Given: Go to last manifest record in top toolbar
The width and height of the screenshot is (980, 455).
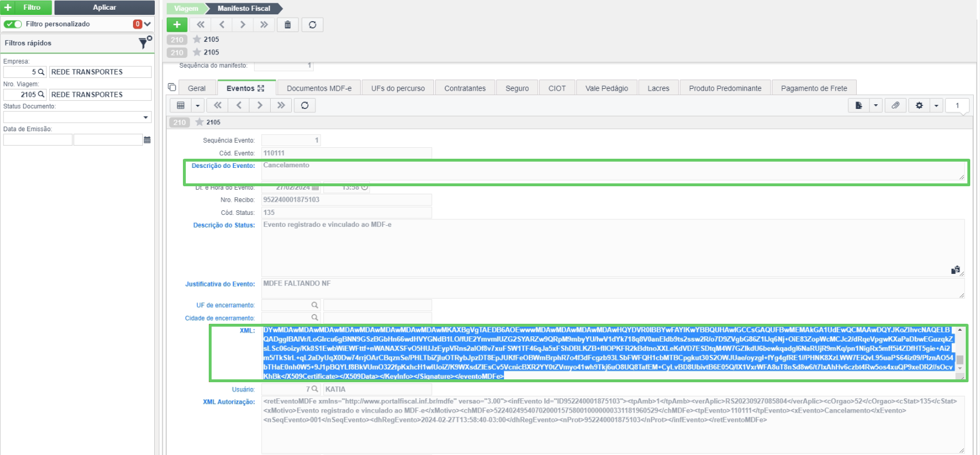Looking at the screenshot, I should (264, 25).
